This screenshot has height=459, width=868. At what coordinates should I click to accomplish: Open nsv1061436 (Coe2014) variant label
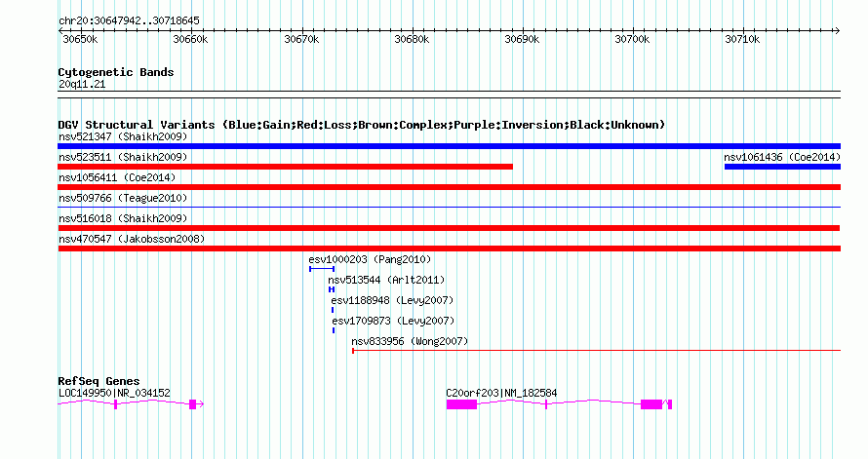782,157
